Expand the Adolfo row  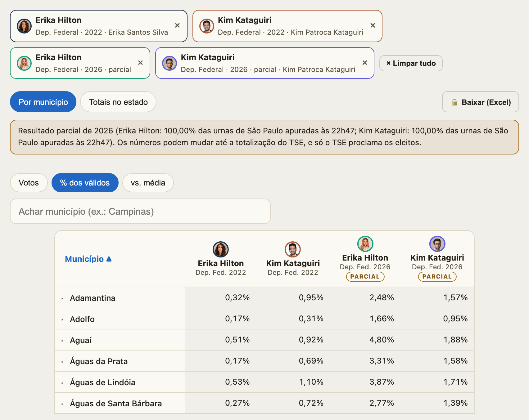point(62,319)
